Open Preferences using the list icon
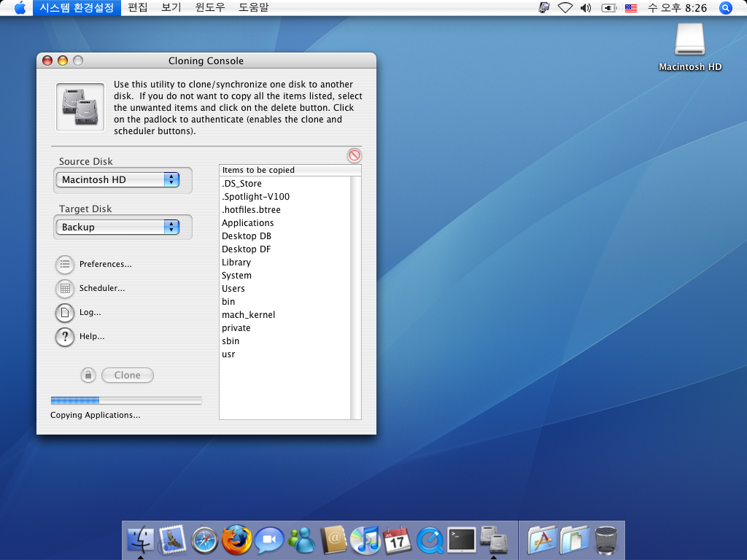Viewport: 747px width, 560px height. click(65, 264)
